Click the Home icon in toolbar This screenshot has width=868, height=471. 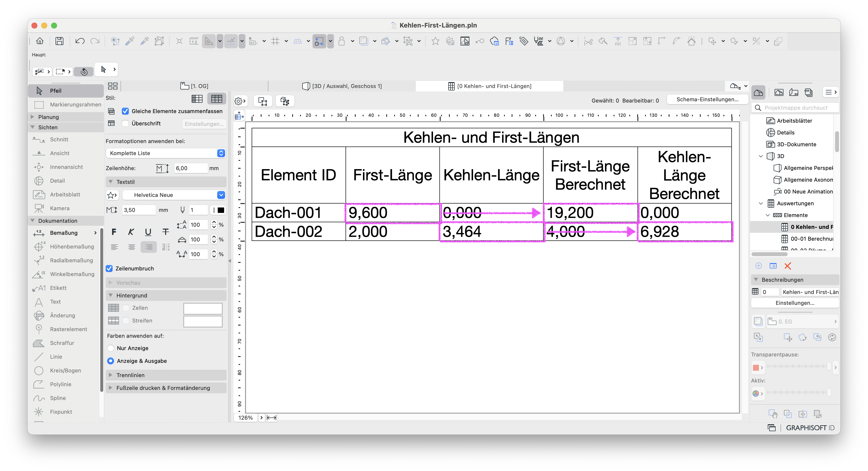[x=40, y=41]
